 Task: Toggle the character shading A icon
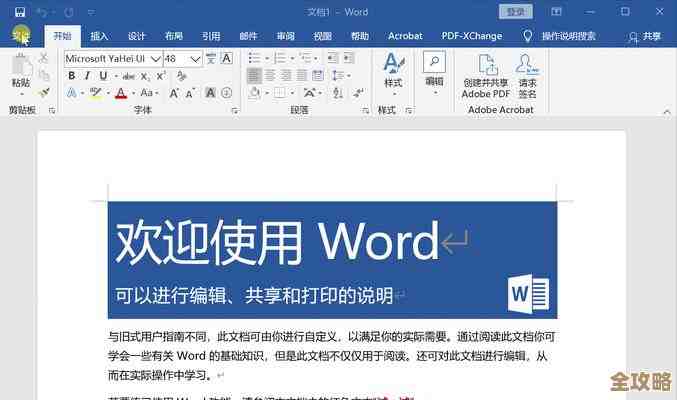click(210, 93)
